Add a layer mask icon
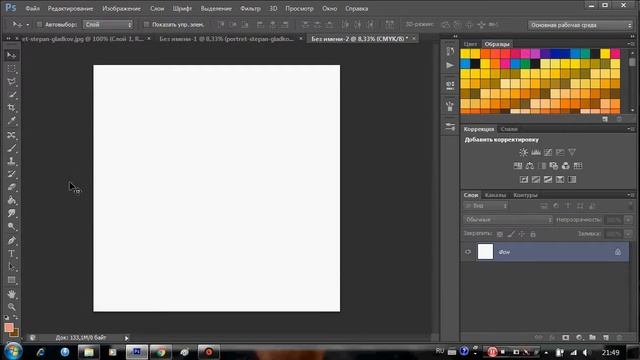 [565, 338]
